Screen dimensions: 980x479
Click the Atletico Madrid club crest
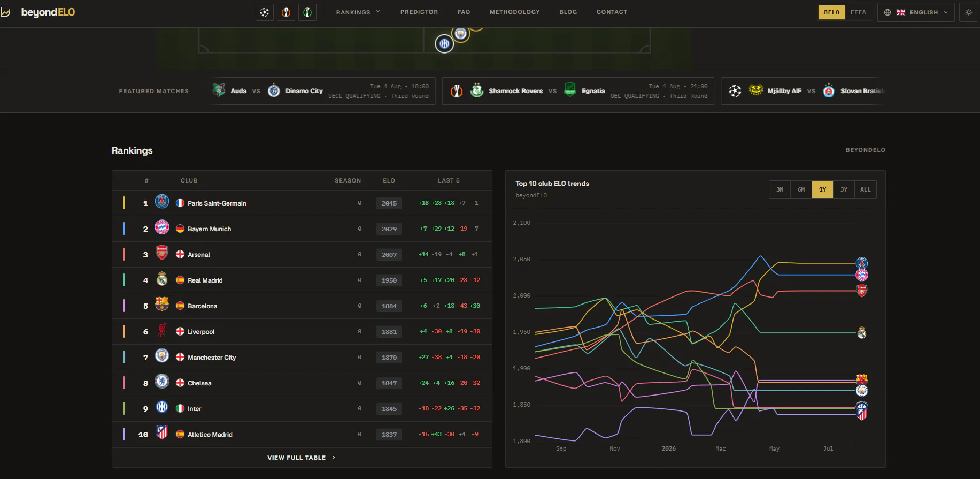click(x=162, y=432)
